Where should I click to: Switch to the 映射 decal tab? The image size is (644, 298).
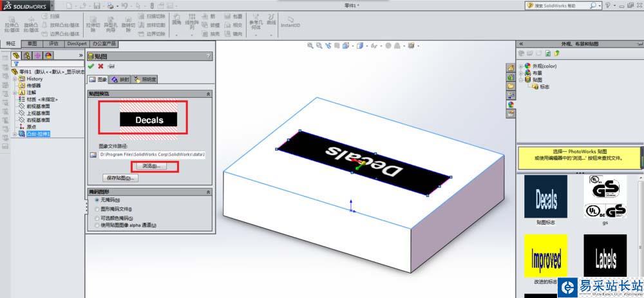coord(120,80)
